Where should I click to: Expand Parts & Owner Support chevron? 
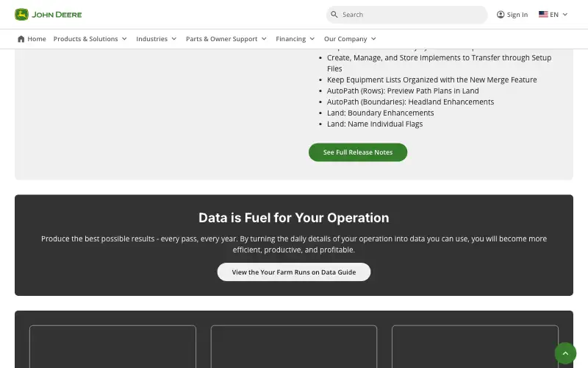(x=264, y=39)
